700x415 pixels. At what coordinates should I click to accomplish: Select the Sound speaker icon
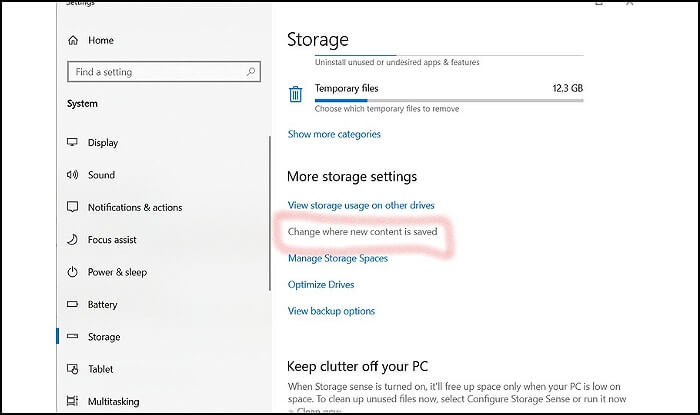click(73, 175)
